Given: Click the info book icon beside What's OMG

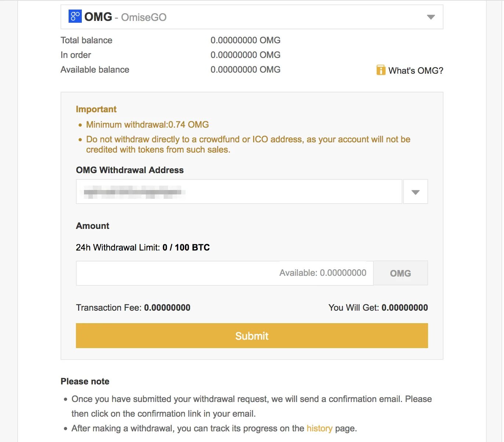Looking at the screenshot, I should point(381,70).
